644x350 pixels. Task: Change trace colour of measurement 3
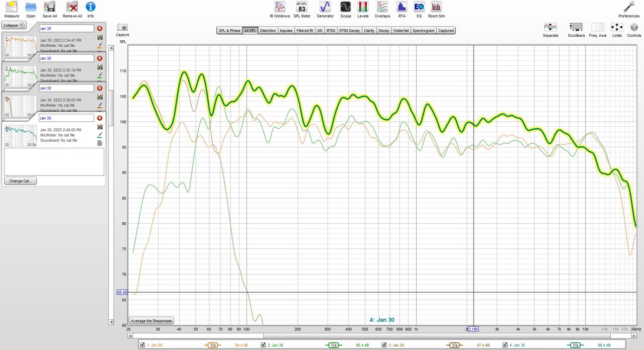(x=100, y=105)
